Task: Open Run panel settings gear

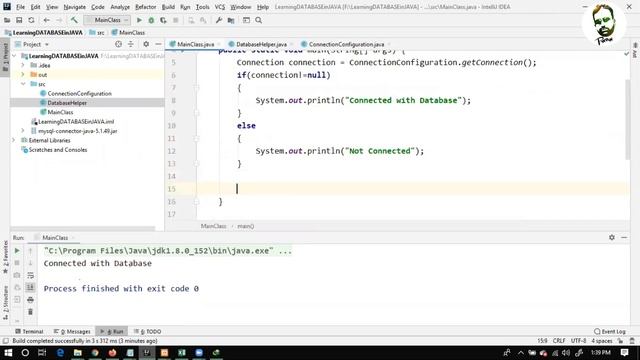Action: coord(611,237)
